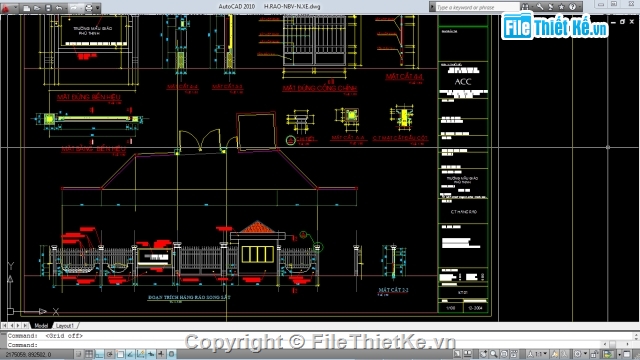Switch to the Layout1 tab

pyautogui.click(x=64, y=326)
